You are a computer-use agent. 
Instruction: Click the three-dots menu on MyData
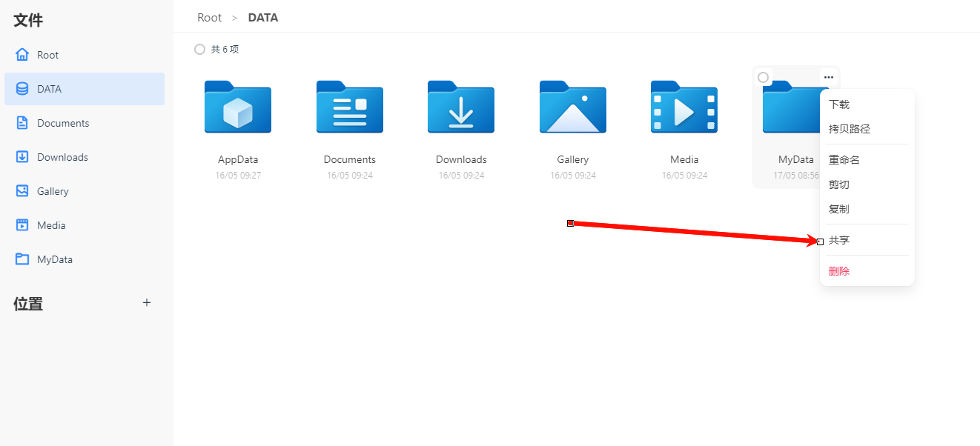[x=829, y=77]
